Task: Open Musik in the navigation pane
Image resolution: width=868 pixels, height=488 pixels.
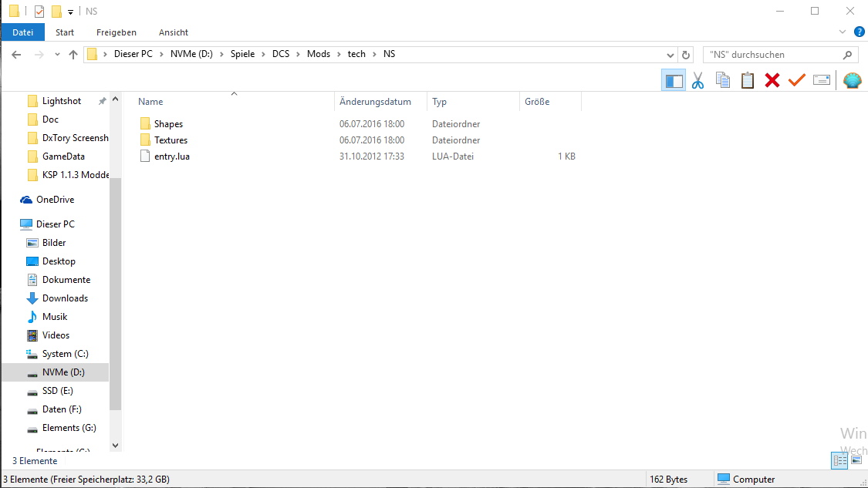Action: click(x=54, y=317)
